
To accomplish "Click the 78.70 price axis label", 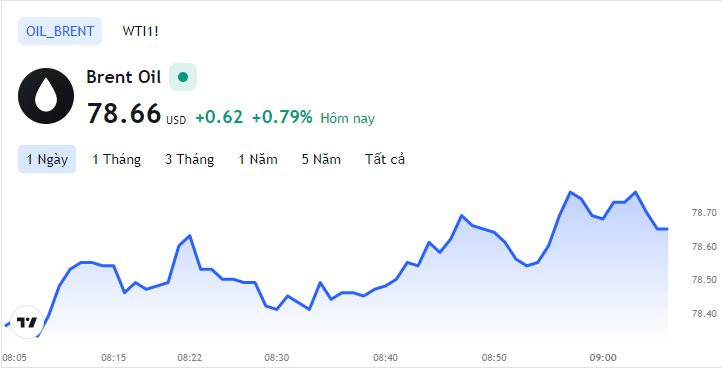I will [x=704, y=213].
